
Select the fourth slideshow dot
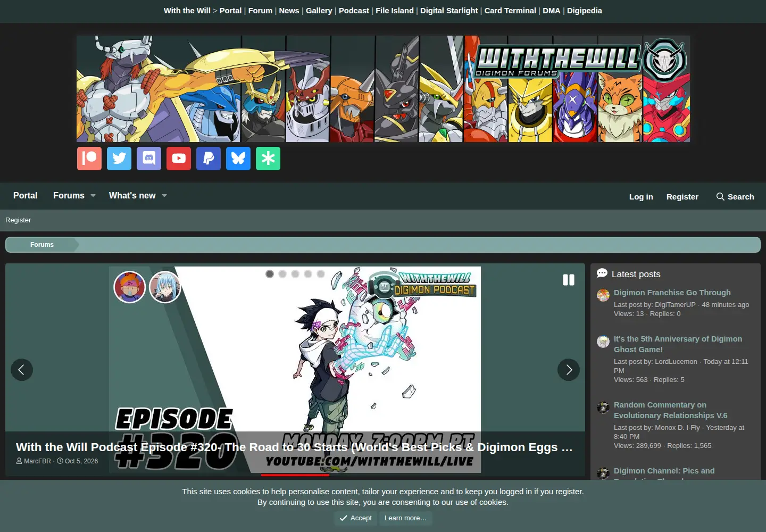(308, 274)
